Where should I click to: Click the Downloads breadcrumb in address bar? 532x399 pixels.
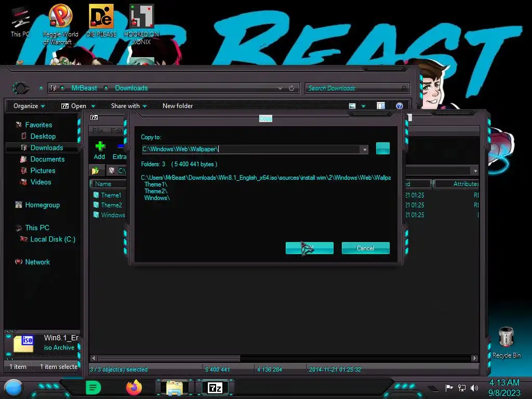pos(131,88)
